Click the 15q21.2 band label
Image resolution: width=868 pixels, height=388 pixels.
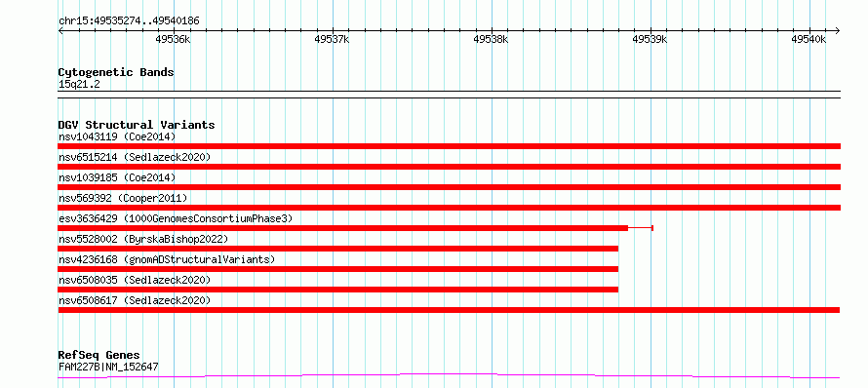coord(79,85)
